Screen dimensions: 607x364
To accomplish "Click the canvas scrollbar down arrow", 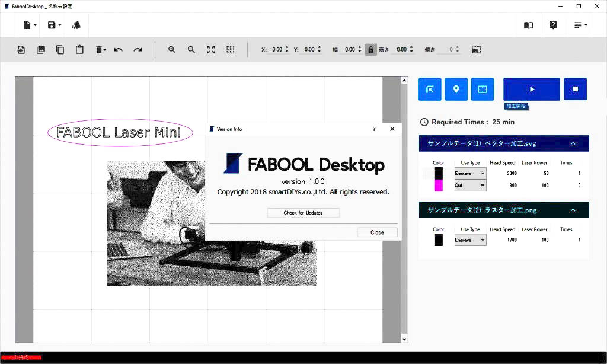I will (404, 339).
